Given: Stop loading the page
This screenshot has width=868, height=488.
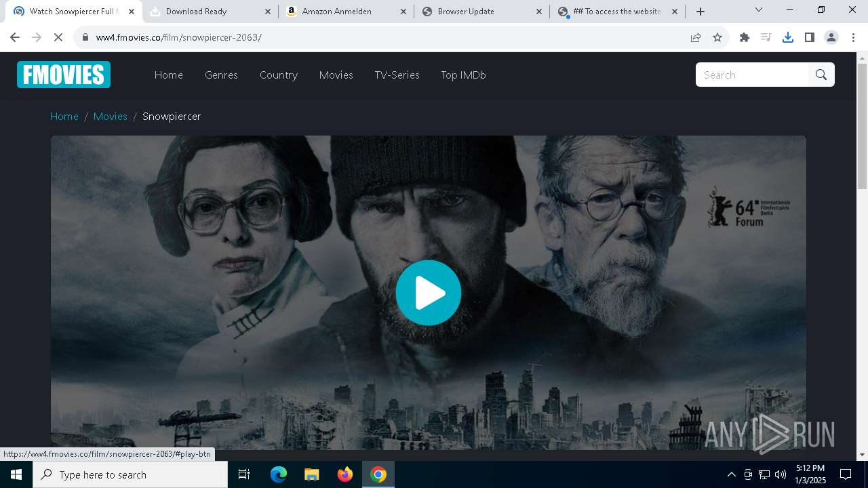Looking at the screenshot, I should click(58, 37).
